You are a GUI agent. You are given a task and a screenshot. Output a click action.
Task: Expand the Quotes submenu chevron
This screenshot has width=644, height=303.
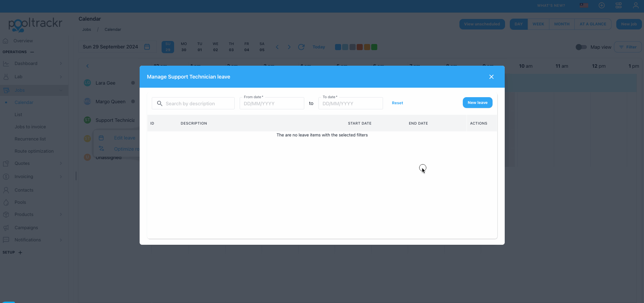coord(61,163)
